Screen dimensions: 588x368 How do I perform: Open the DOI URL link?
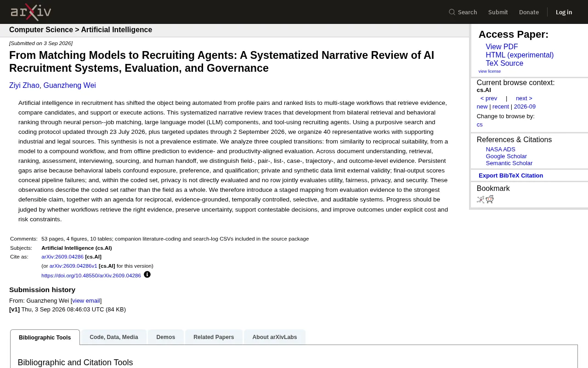click(91, 276)
